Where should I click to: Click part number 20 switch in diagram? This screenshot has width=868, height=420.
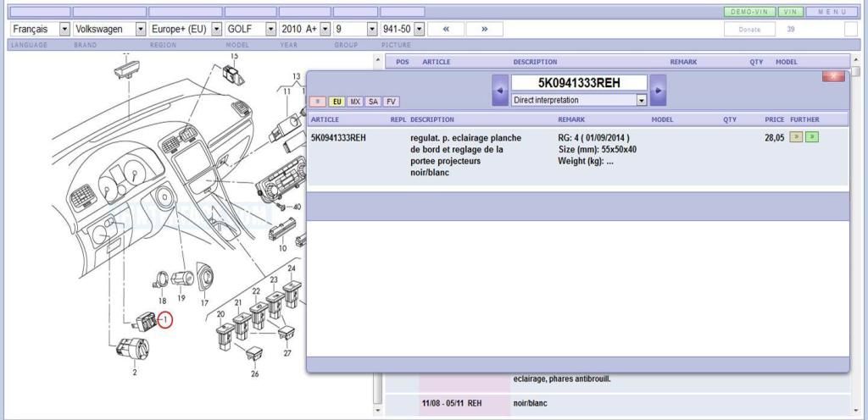[225, 336]
